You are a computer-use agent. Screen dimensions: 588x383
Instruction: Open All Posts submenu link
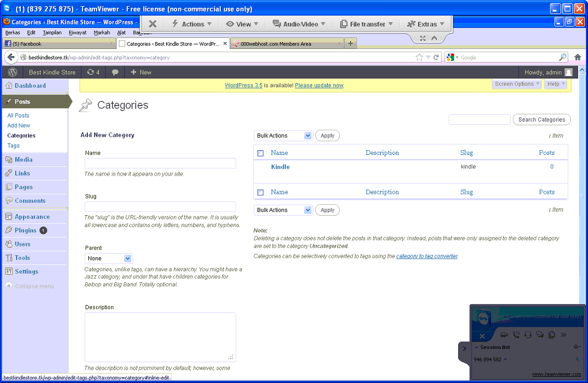pos(18,115)
